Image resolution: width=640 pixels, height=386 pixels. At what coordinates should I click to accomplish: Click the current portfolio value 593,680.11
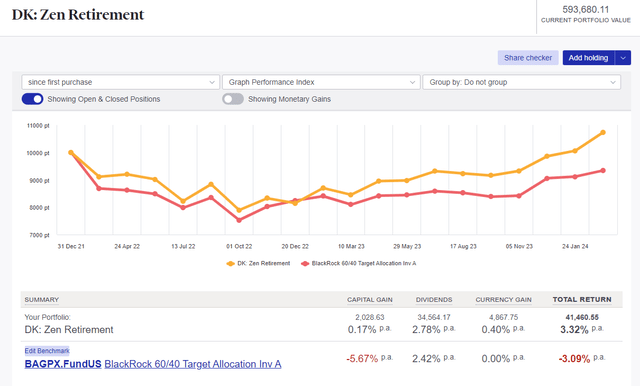point(585,9)
